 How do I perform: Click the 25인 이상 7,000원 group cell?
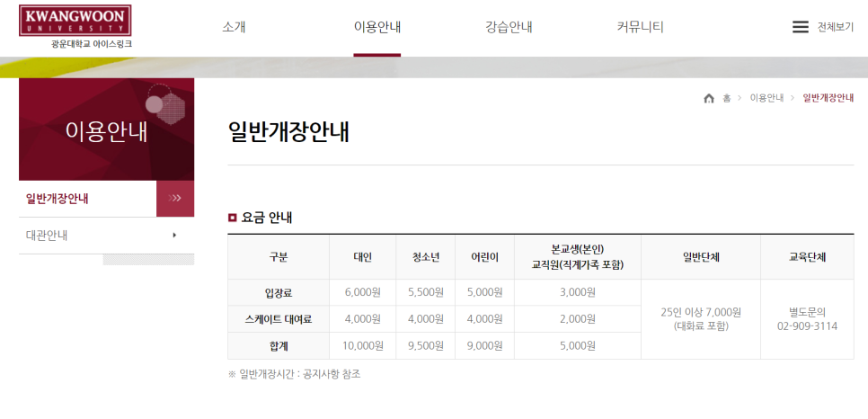point(701,319)
